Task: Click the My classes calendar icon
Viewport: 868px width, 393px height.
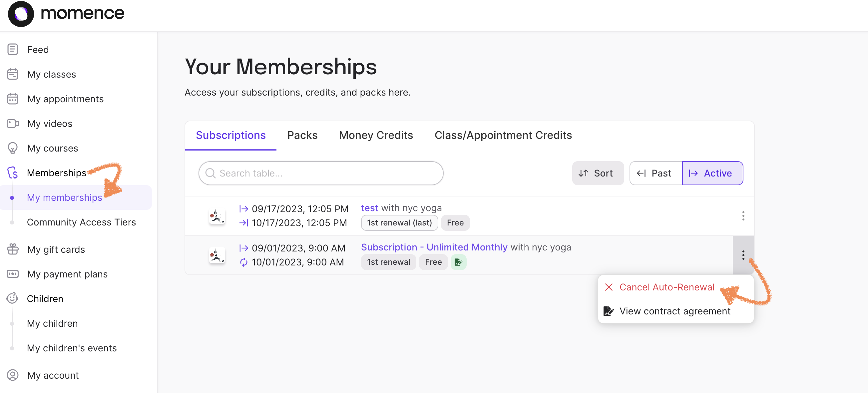Action: coord(13,74)
